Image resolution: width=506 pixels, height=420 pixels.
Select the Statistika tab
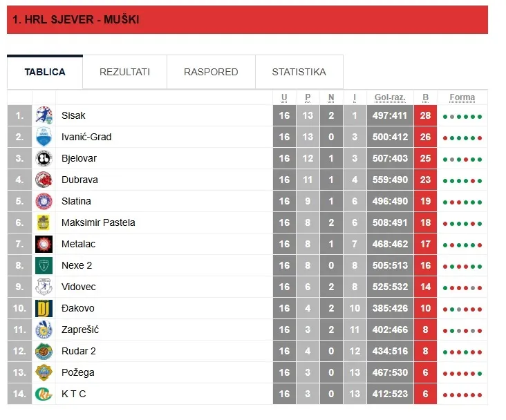tap(299, 72)
